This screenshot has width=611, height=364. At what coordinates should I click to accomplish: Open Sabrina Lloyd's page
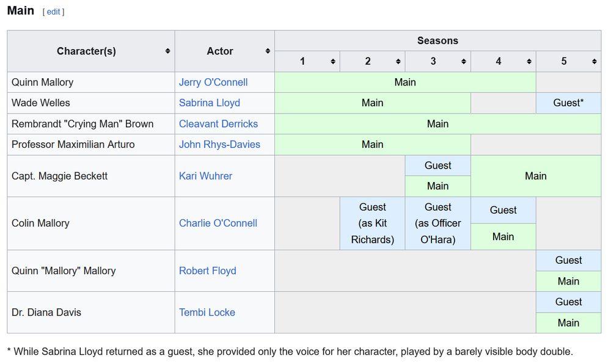[210, 103]
